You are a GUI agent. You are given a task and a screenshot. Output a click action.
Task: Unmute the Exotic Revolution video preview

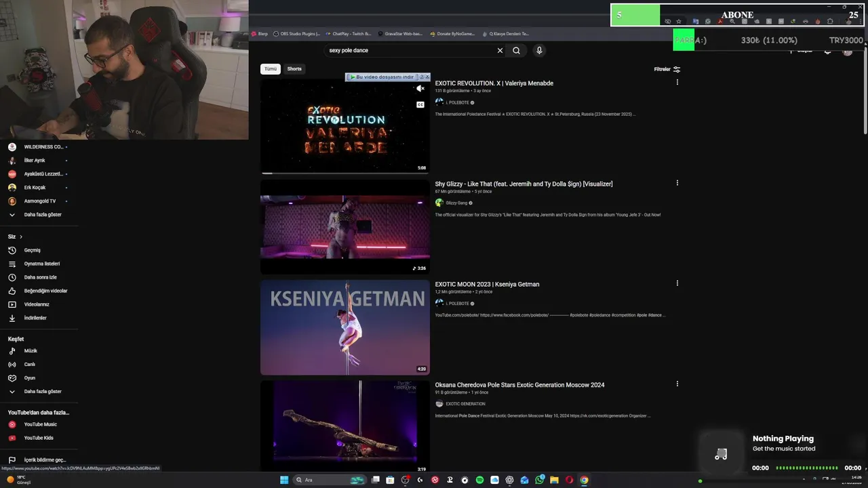420,89
